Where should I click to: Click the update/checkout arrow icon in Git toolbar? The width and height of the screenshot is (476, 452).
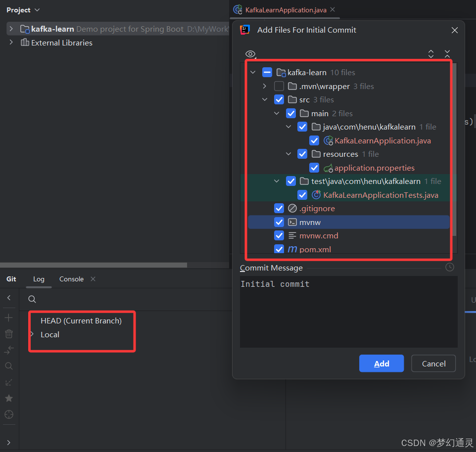click(x=9, y=382)
